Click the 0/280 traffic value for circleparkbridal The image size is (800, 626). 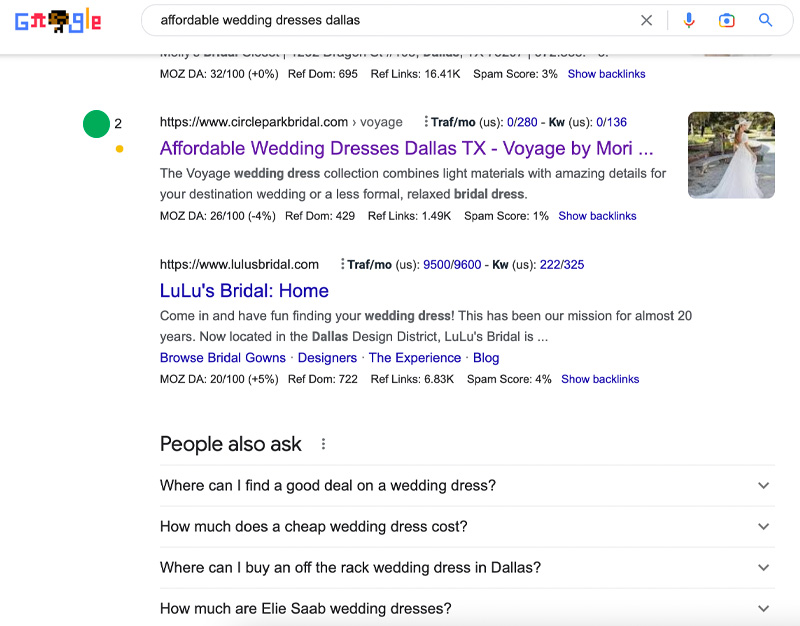522,122
